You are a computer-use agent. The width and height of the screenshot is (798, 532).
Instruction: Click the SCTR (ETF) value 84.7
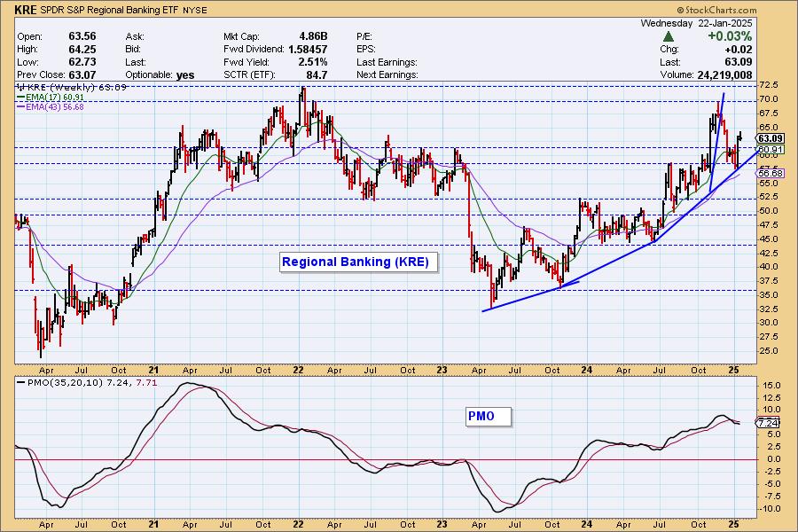[x=317, y=74]
